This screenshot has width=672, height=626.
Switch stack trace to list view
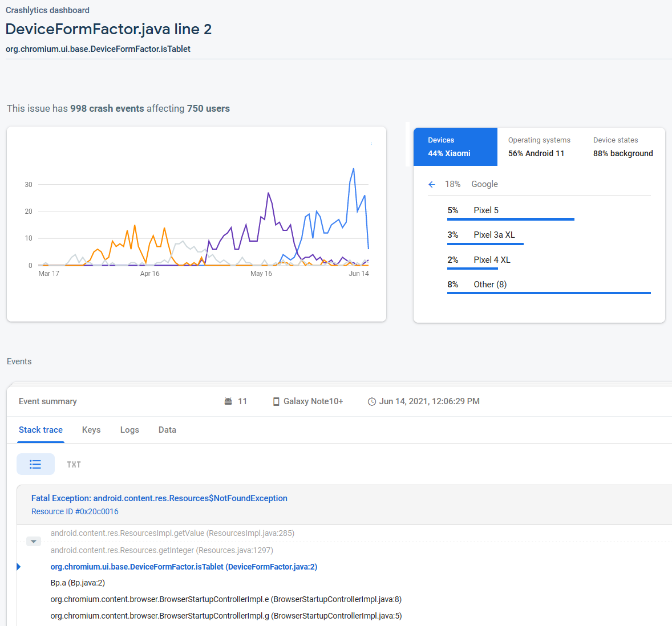(35, 464)
